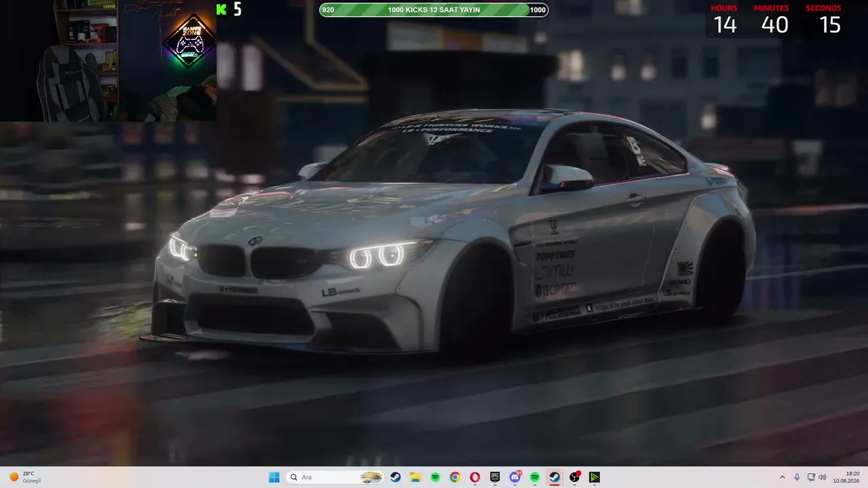Open the 28°C Güneşli weather widget
Screen dimensions: 868x488
coord(25,477)
